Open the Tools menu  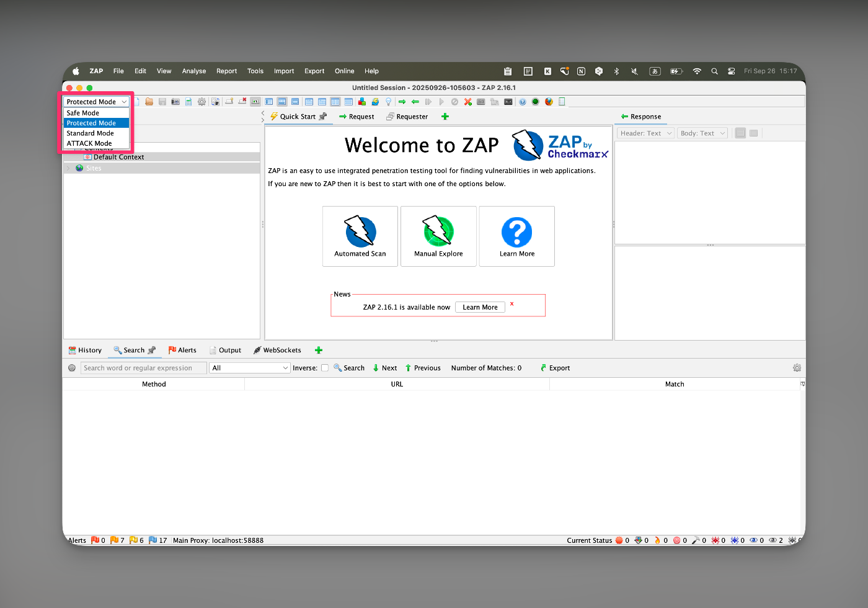pyautogui.click(x=255, y=71)
